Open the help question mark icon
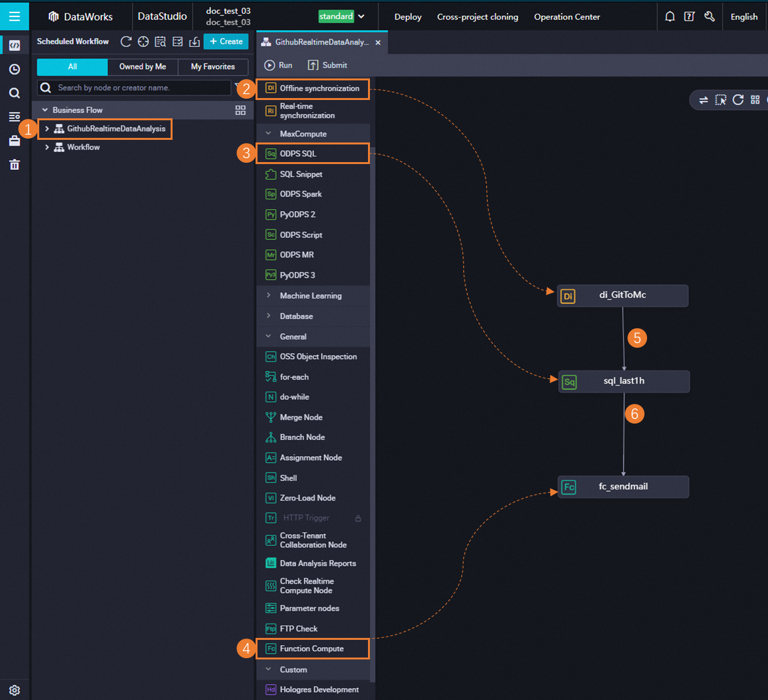The image size is (768, 700). pyautogui.click(x=689, y=16)
